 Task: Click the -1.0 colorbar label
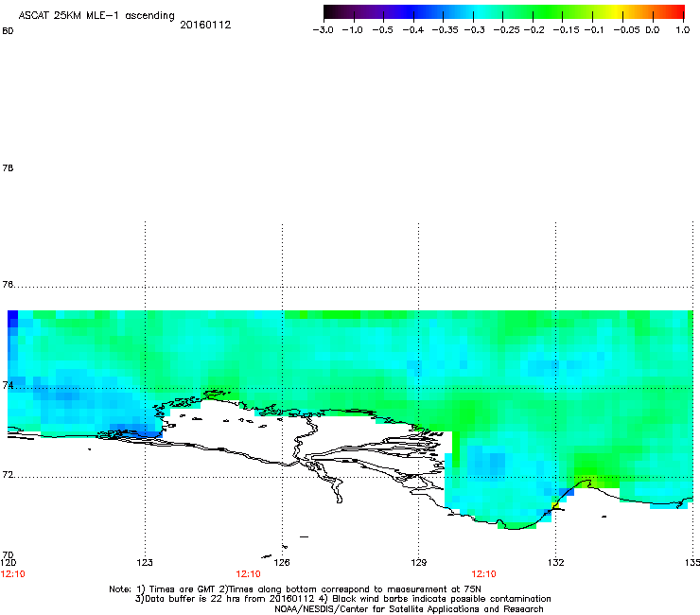pyautogui.click(x=352, y=30)
